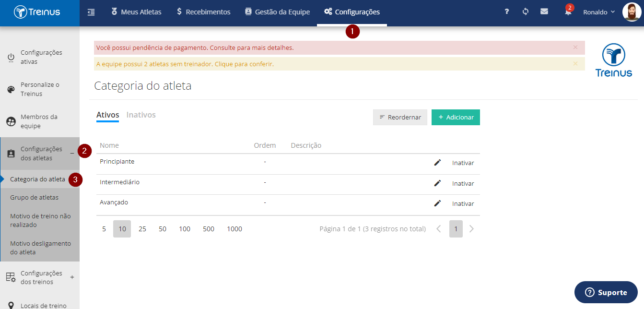Click the location pin icon in sidebar
The image size is (644, 309).
(11, 305)
